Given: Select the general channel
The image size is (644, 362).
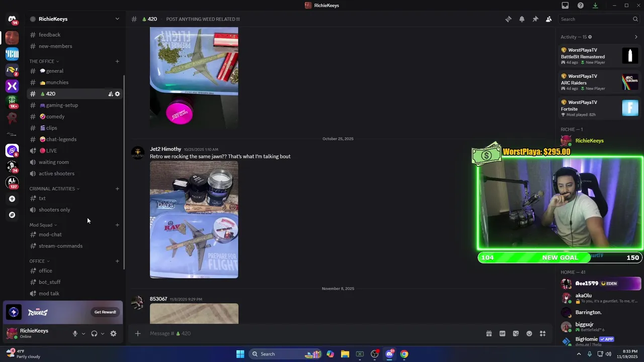Looking at the screenshot, I should click(x=75, y=71).
